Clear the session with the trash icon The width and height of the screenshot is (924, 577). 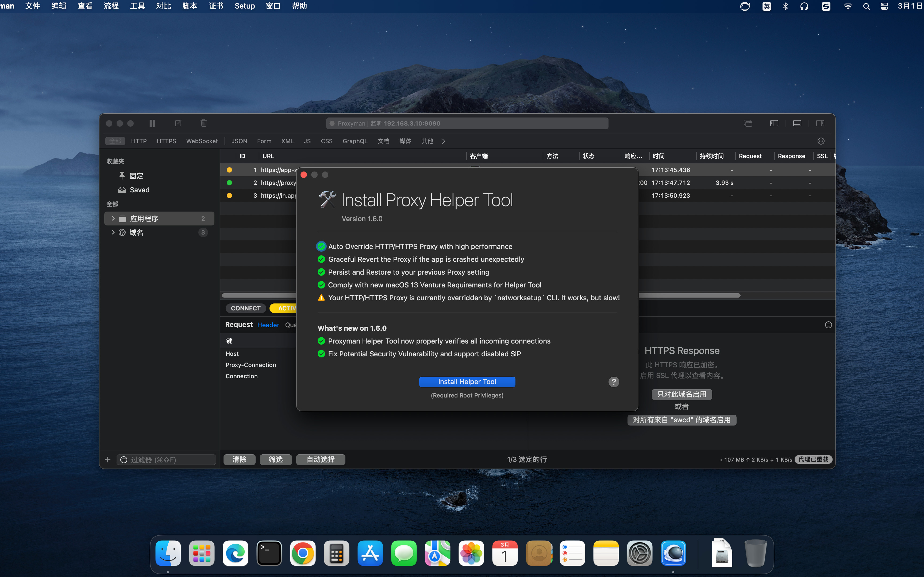click(x=204, y=123)
